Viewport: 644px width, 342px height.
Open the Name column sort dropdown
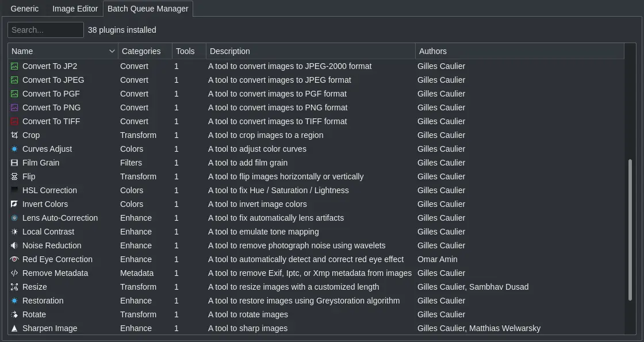[x=112, y=51]
